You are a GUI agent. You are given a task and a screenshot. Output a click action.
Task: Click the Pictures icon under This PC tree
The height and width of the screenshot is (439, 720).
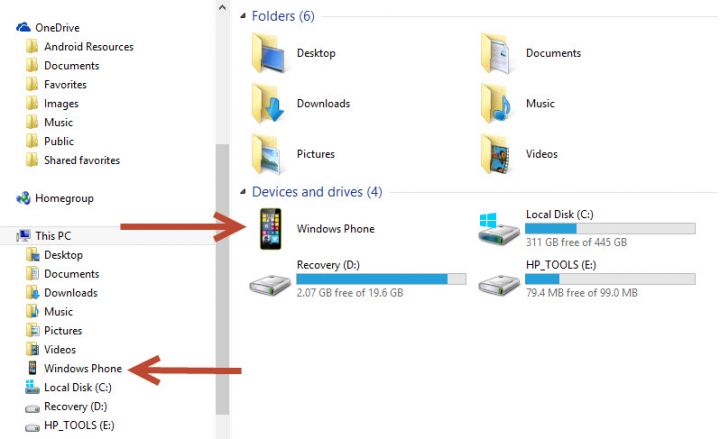coord(32,330)
